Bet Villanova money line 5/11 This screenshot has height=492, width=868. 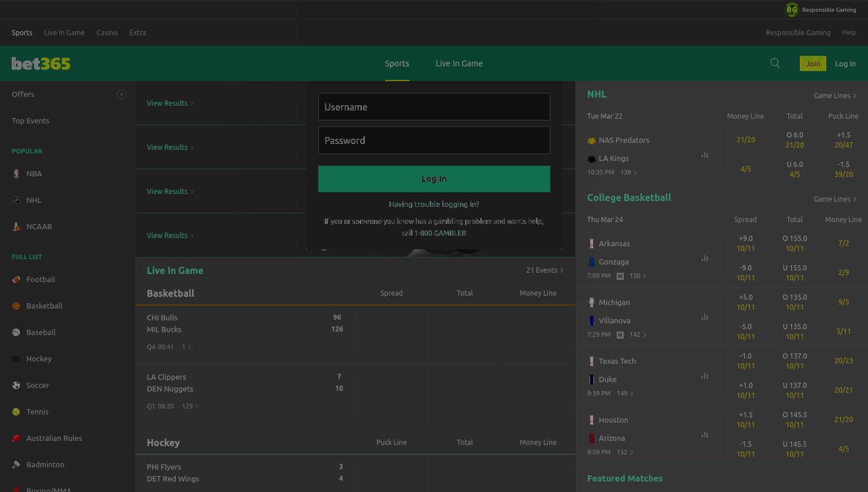point(843,332)
